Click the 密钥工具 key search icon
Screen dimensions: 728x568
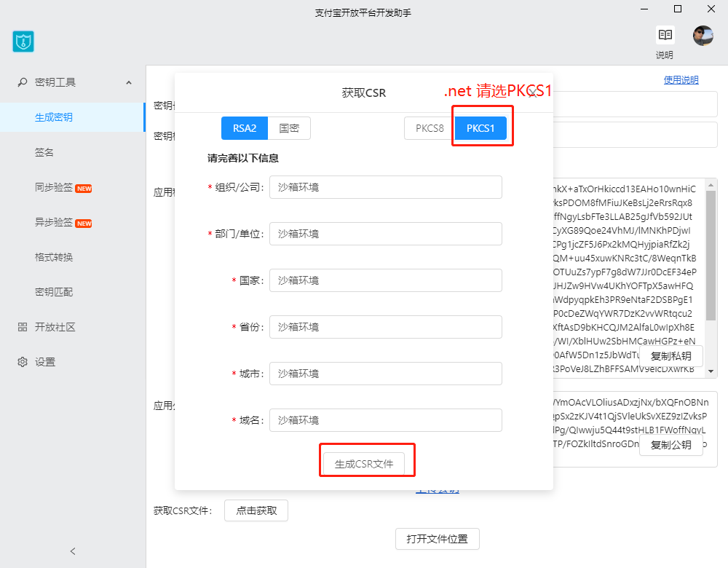[23, 82]
